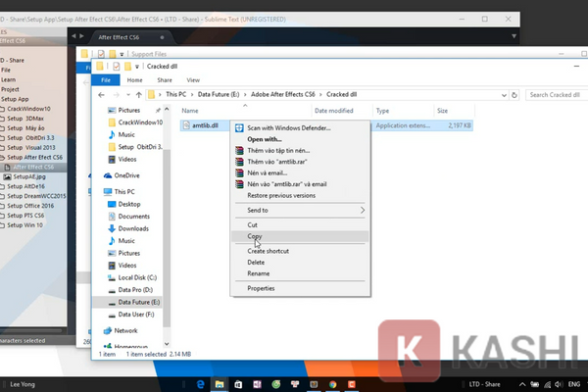
Task: Open Local Disk (C:) drive
Action: click(139, 278)
